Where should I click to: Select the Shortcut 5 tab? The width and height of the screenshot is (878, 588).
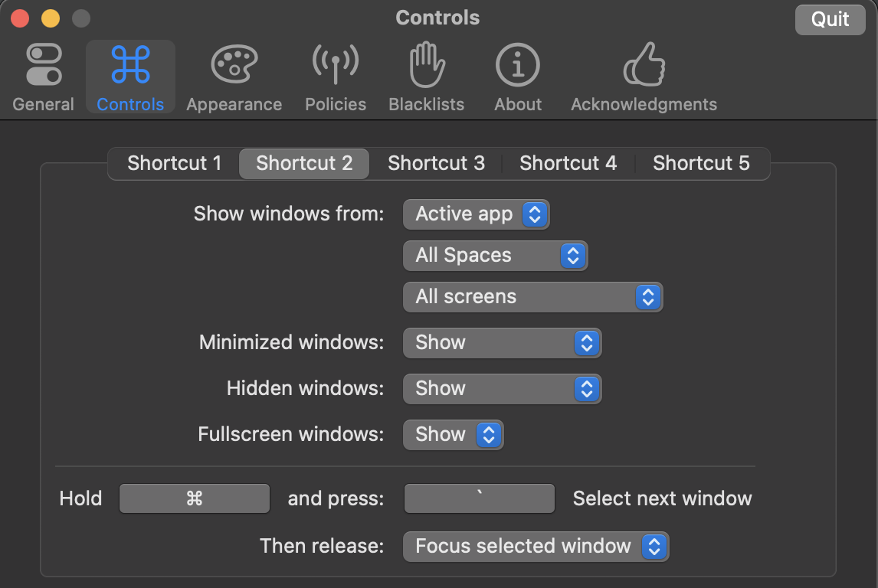pos(701,163)
